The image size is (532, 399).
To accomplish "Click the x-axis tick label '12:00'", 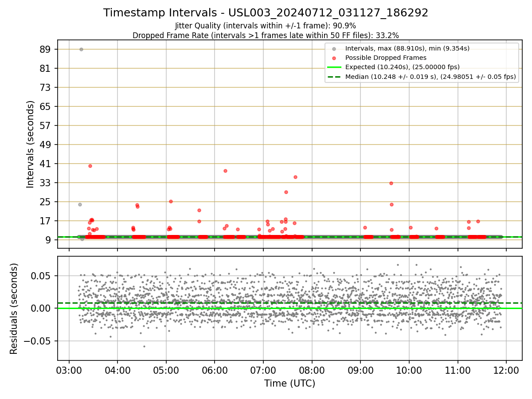I will [x=507, y=371].
